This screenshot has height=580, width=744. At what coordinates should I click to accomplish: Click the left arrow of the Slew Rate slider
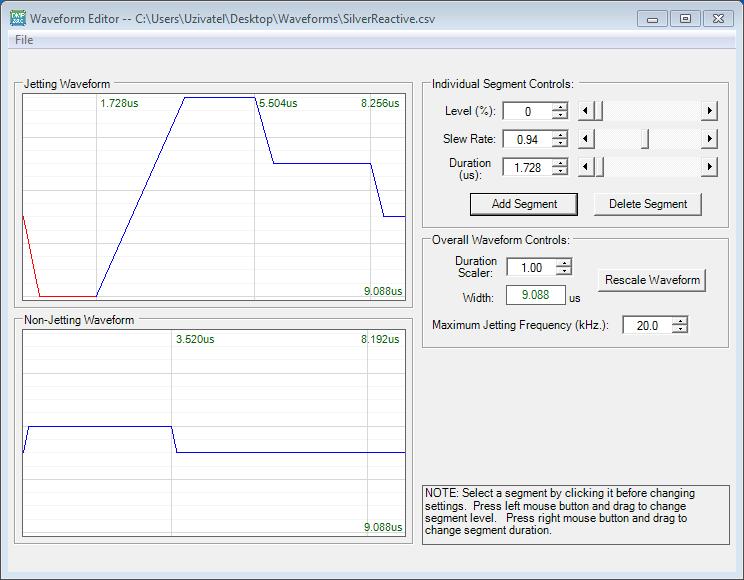(x=586, y=139)
